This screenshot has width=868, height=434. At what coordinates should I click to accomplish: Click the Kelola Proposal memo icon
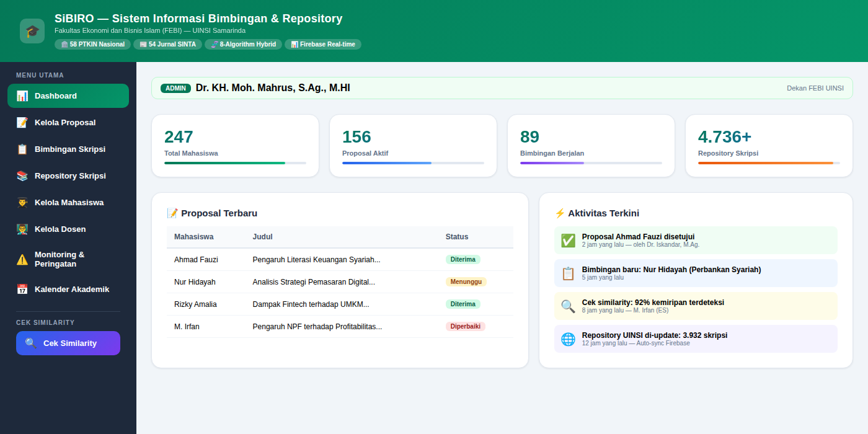[x=22, y=123]
